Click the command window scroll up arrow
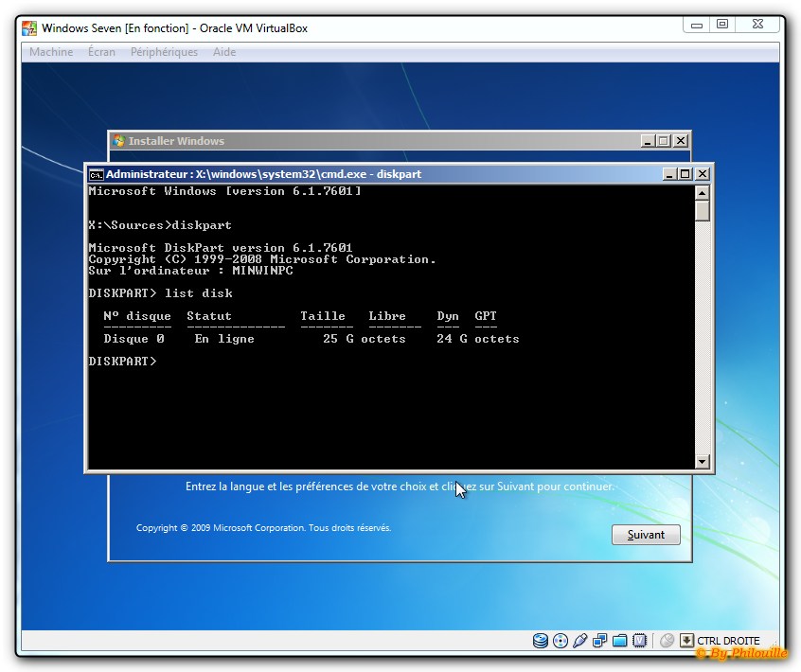 pyautogui.click(x=702, y=192)
